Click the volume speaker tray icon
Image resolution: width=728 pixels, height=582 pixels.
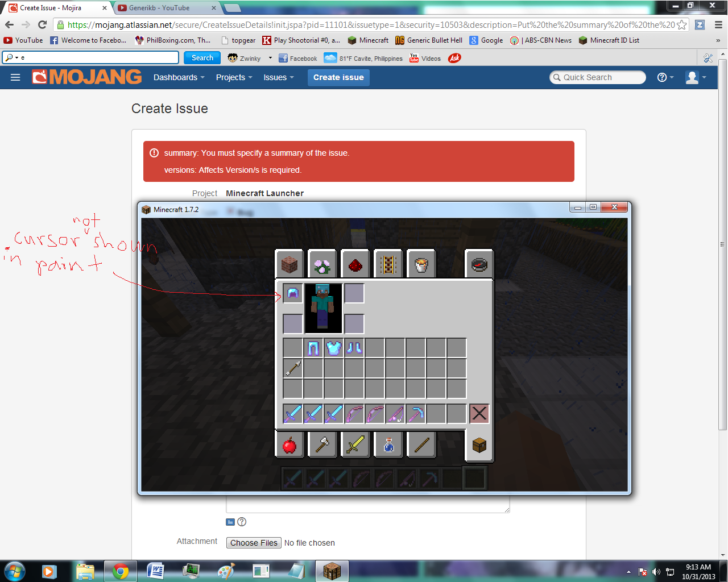coord(656,572)
